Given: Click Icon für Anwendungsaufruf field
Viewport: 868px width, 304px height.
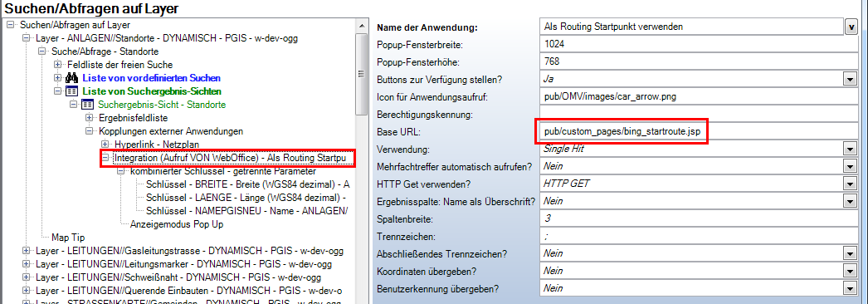Looking at the screenshot, I should coord(699,96).
